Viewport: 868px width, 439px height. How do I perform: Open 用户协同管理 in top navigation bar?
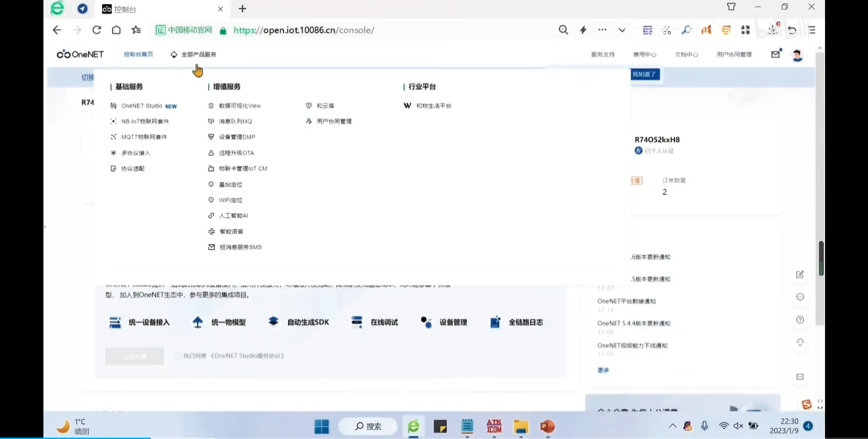[x=734, y=54]
